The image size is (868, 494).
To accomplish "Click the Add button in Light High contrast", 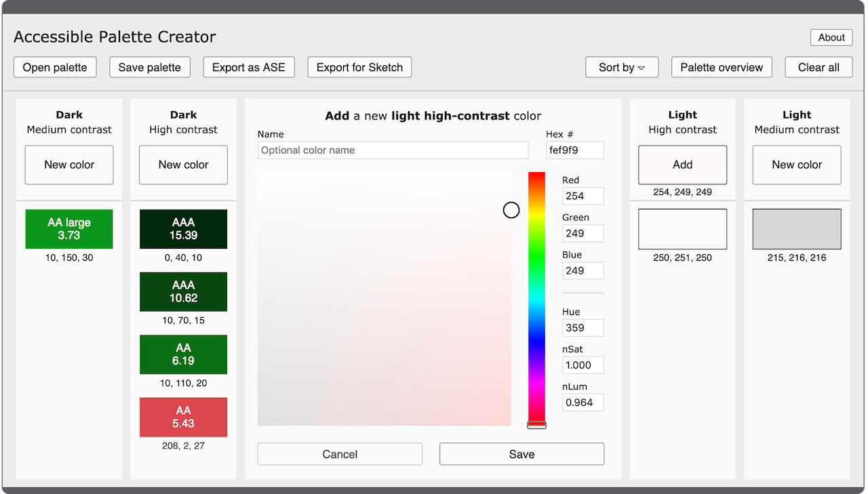I will tap(682, 165).
